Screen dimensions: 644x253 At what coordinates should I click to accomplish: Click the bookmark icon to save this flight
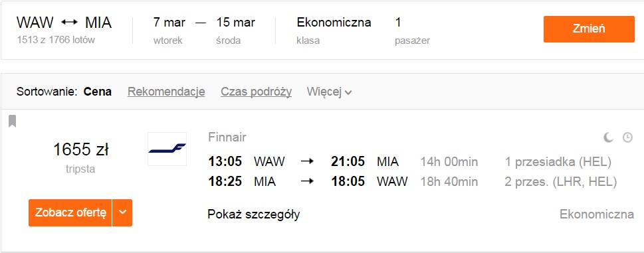pos(13,121)
